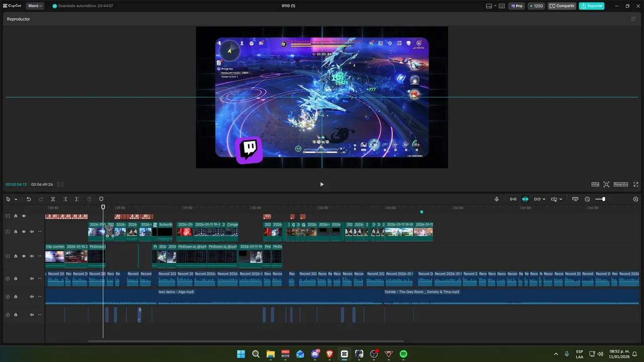Open Reproductor panel hamburger menu
This screenshot has width=644, height=362.
[x=633, y=19]
